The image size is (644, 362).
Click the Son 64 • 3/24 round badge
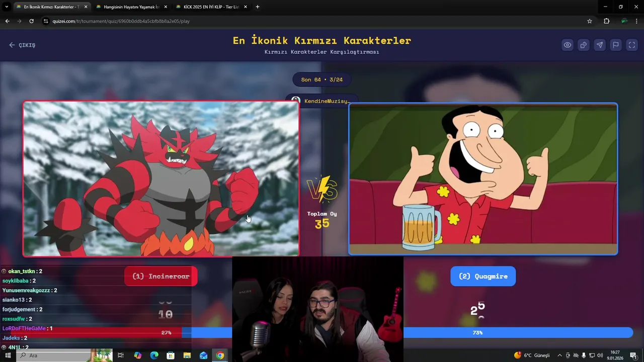[x=322, y=79]
